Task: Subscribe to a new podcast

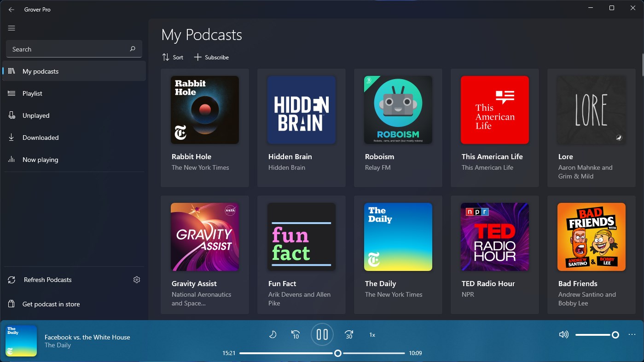Action: tap(211, 57)
